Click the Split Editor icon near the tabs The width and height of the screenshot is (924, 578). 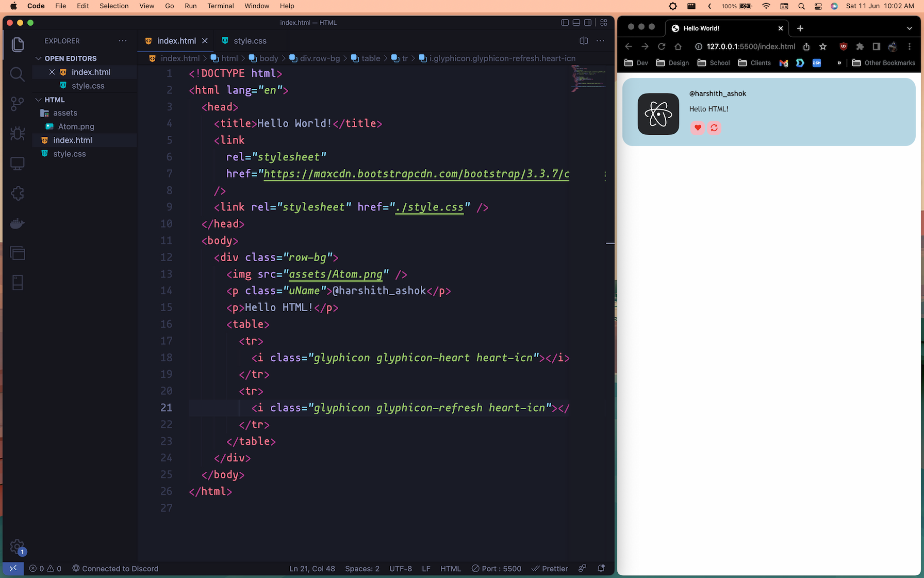[583, 41]
